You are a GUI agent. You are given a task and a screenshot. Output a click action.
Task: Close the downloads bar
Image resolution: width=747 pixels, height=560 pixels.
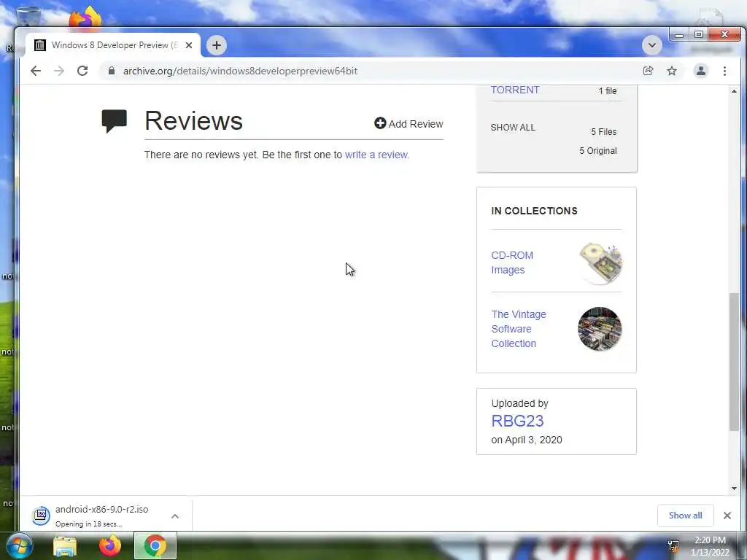tap(727, 516)
